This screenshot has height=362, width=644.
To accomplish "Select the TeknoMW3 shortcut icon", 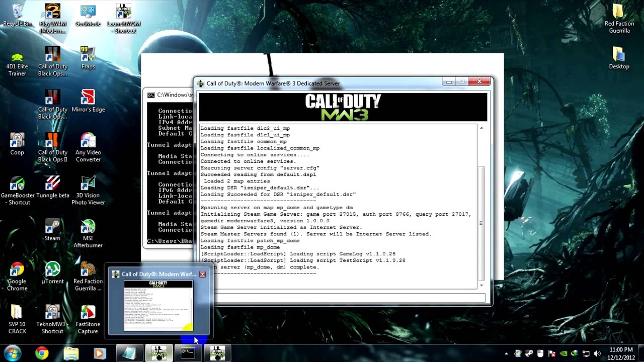I will 53,319.
